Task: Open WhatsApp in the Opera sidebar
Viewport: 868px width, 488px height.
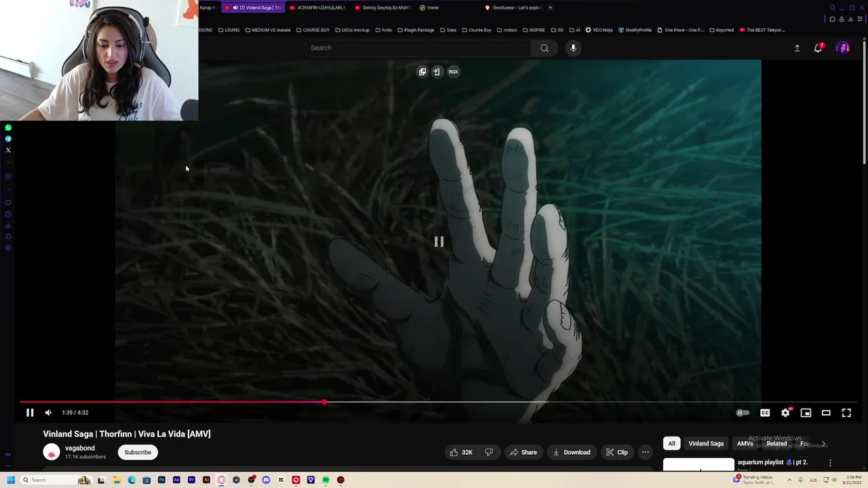Action: (x=8, y=128)
